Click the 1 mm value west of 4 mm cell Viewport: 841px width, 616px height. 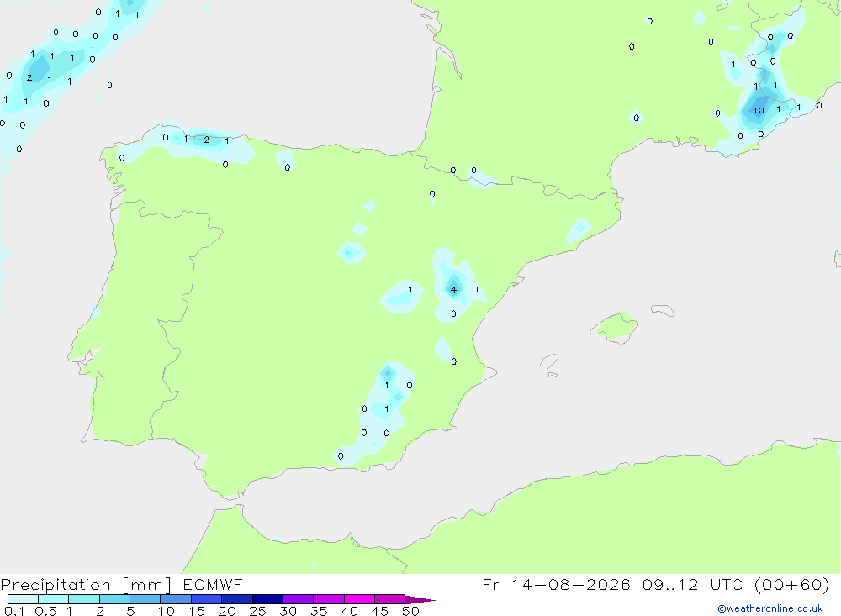tap(410, 290)
